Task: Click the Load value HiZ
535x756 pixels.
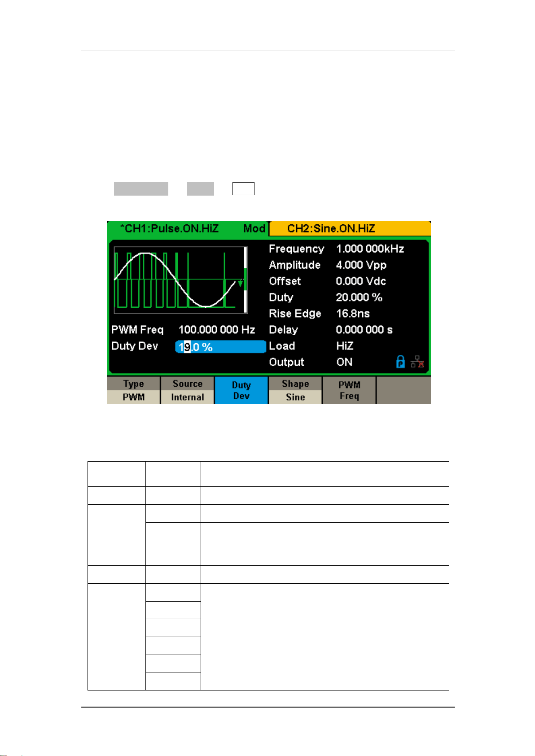Action: click(x=345, y=346)
